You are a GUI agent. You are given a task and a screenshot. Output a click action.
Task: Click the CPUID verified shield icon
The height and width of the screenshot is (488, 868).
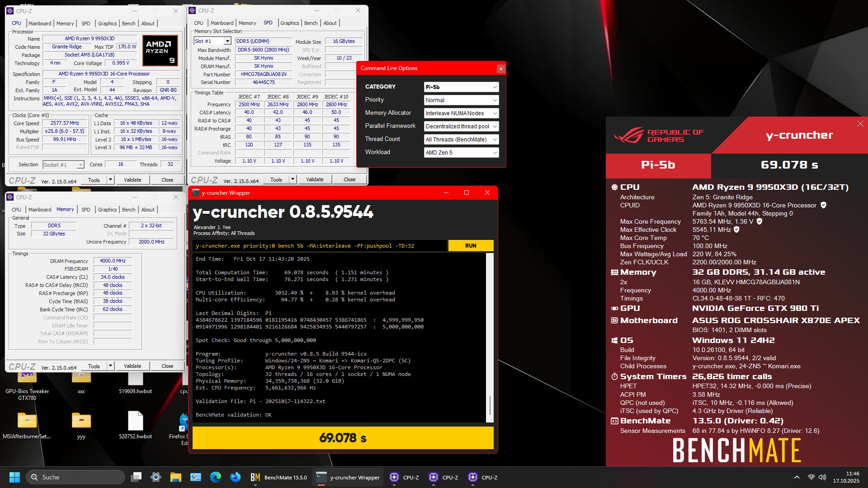coord(823,205)
